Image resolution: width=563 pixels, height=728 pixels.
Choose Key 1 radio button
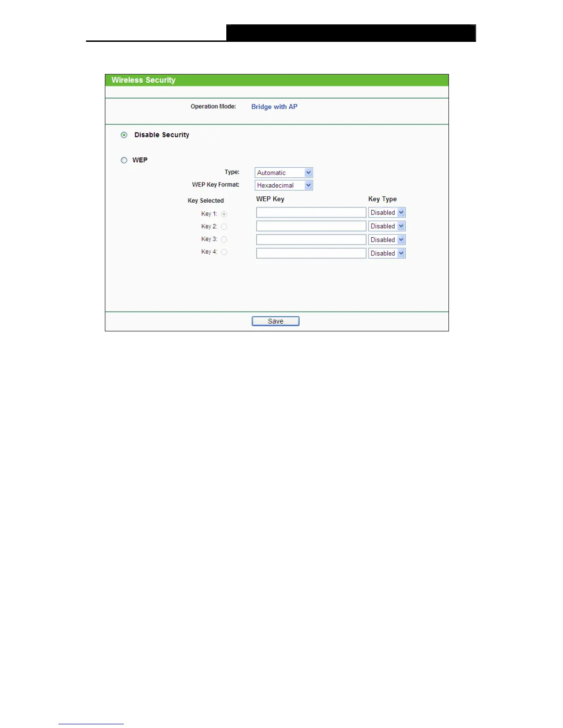tap(224, 214)
